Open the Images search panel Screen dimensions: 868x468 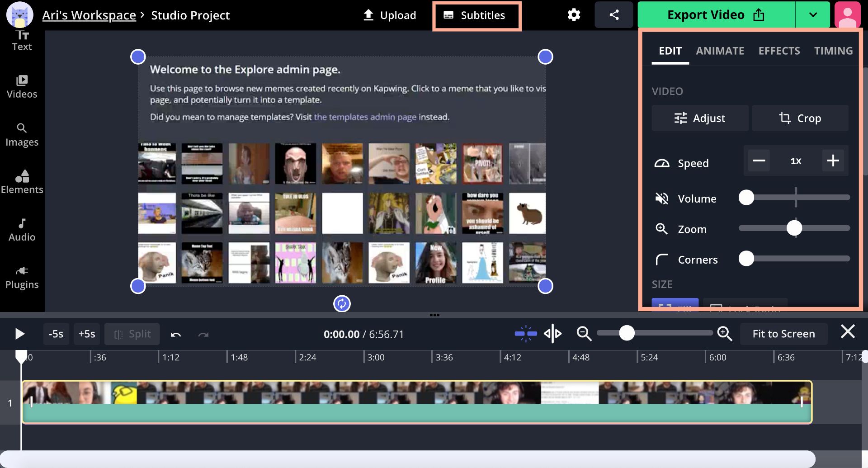coord(22,135)
